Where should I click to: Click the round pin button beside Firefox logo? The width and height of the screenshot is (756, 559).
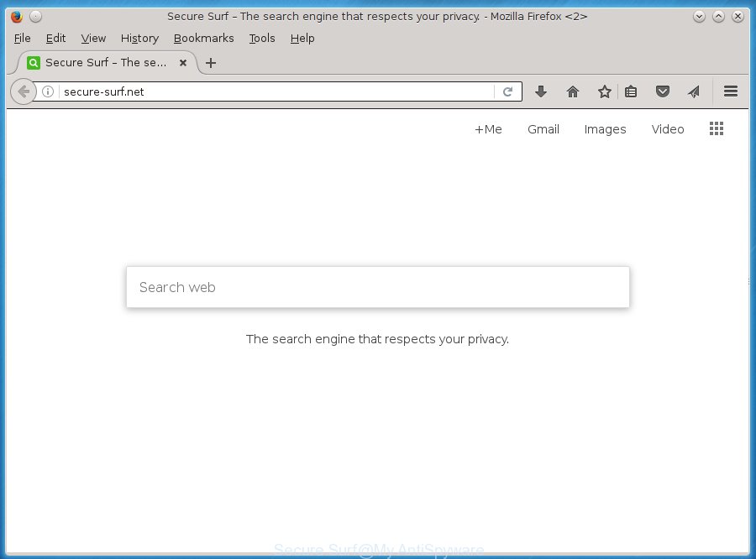(35, 17)
